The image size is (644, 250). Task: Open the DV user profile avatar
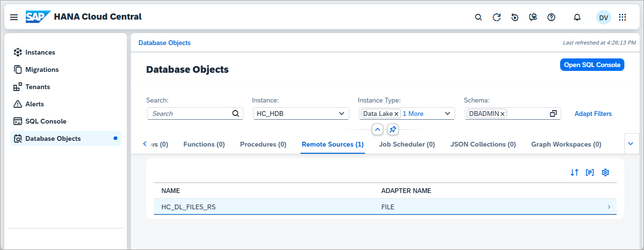pyautogui.click(x=603, y=17)
